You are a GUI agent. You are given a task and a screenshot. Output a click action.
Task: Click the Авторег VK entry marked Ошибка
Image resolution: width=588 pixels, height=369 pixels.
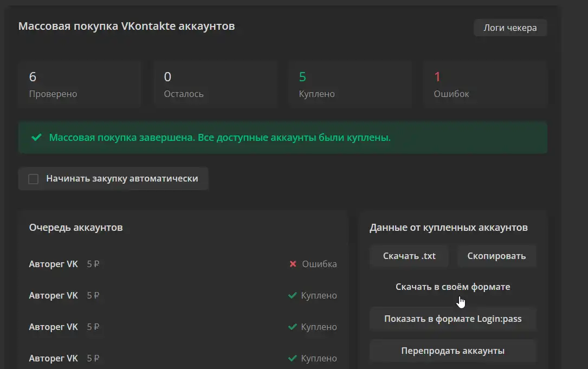53,264
